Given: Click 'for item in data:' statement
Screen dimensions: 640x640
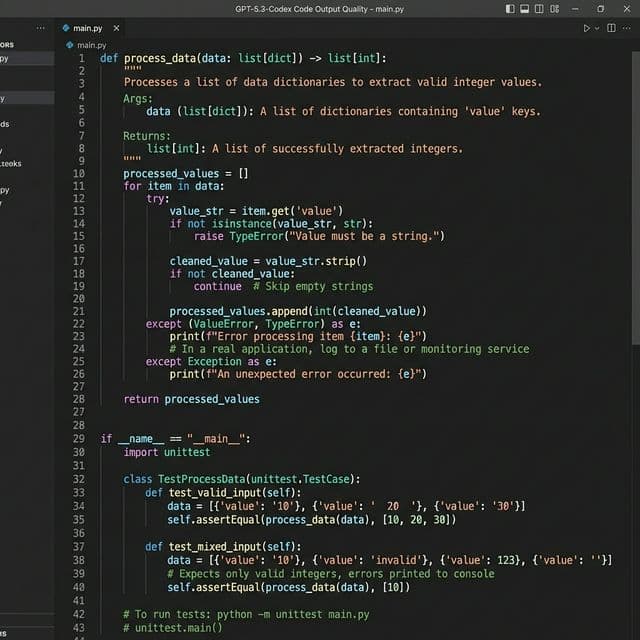Looking at the screenshot, I should pos(174,186).
